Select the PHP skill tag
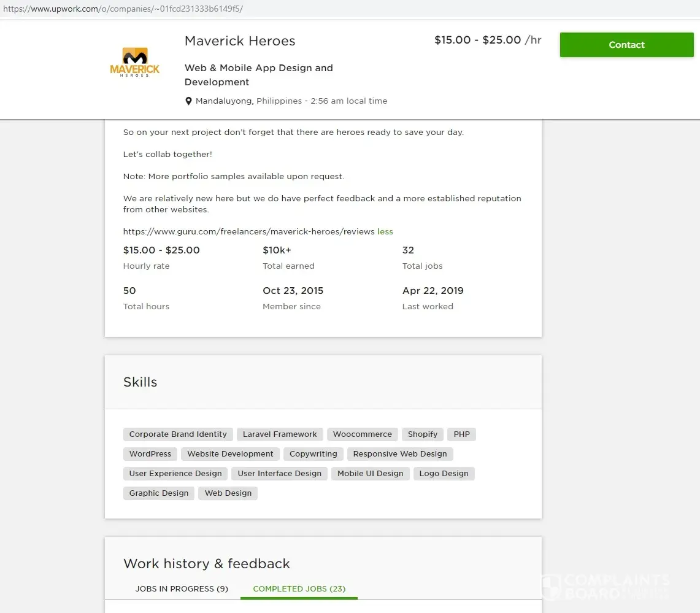 [461, 434]
